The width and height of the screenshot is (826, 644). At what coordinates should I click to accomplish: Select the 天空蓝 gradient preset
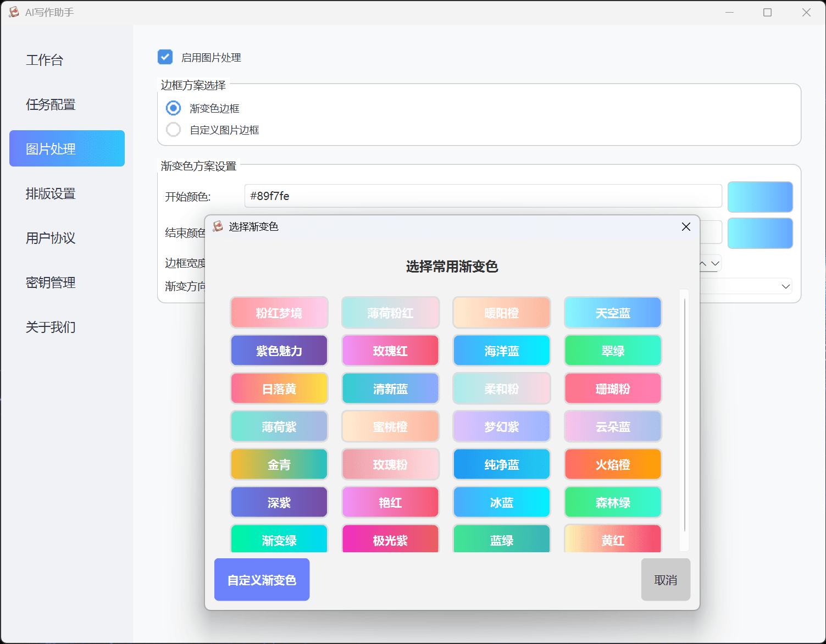(612, 312)
